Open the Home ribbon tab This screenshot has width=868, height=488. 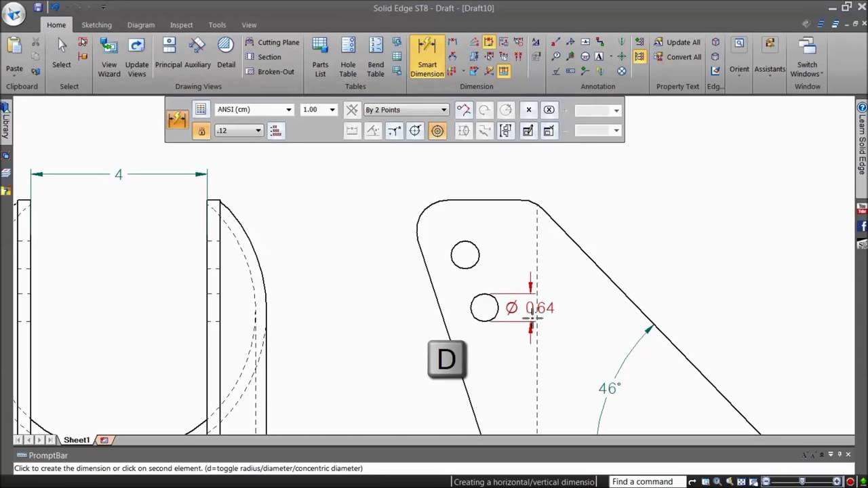56,25
